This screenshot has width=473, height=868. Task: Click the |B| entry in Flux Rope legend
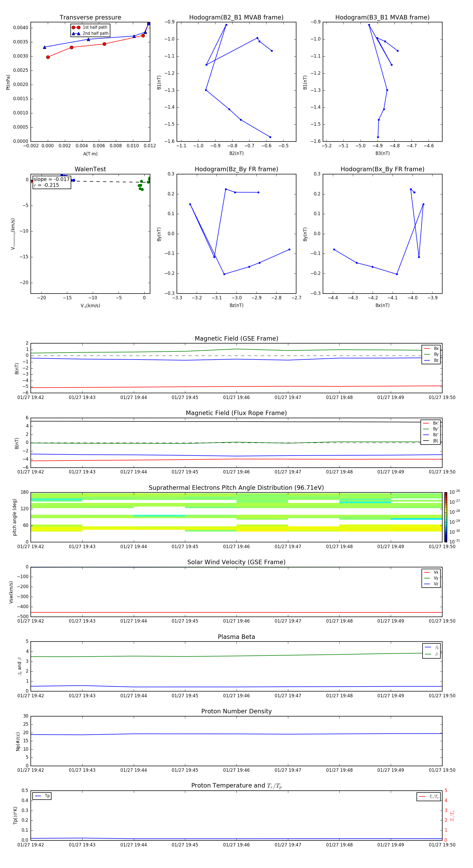click(431, 441)
